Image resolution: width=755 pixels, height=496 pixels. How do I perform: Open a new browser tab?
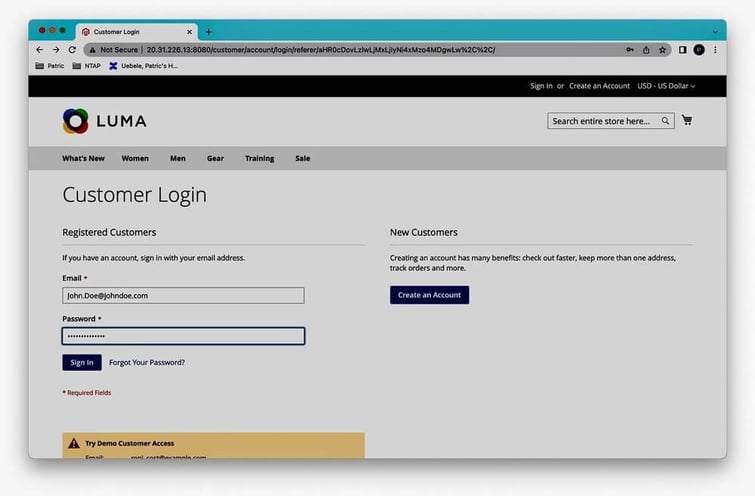click(x=208, y=31)
